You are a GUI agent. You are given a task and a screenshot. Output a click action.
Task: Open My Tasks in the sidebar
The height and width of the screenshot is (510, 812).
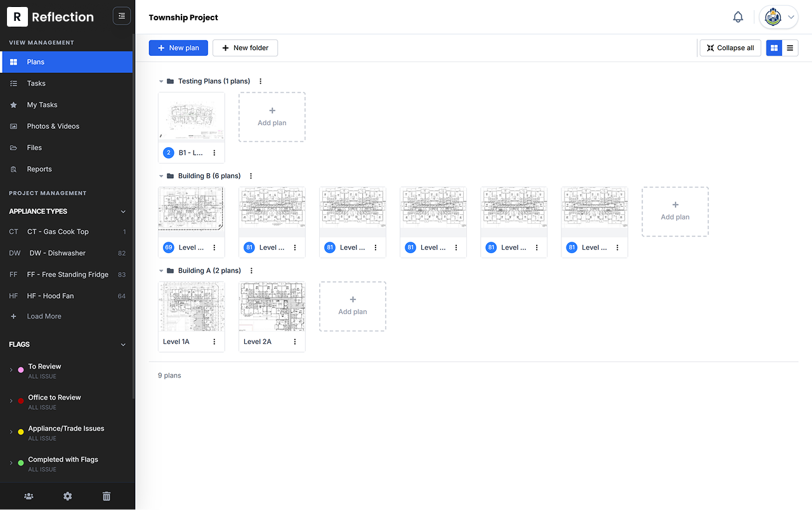tap(67, 105)
